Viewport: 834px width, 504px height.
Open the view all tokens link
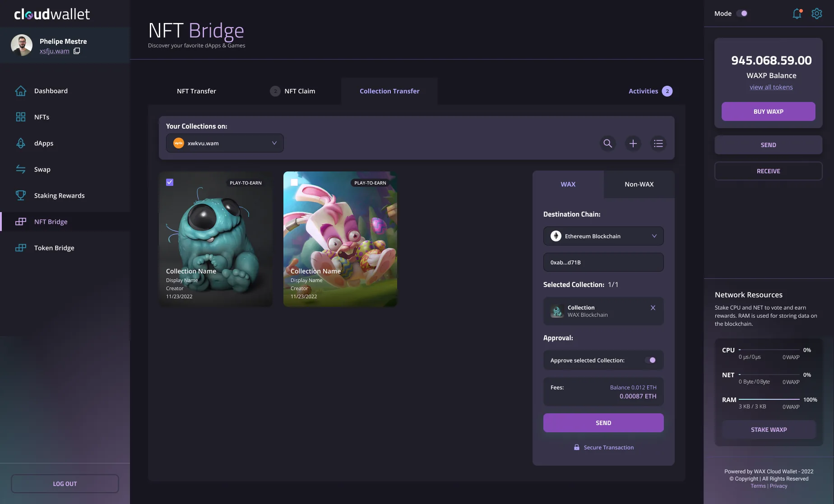click(x=771, y=87)
